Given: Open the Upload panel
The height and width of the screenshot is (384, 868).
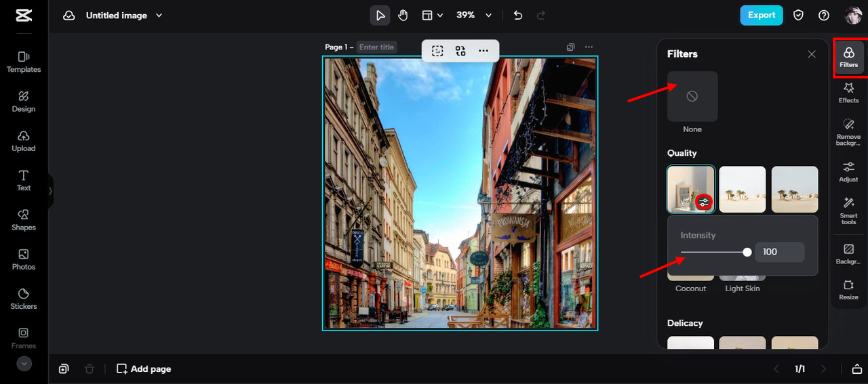Looking at the screenshot, I should [x=24, y=141].
